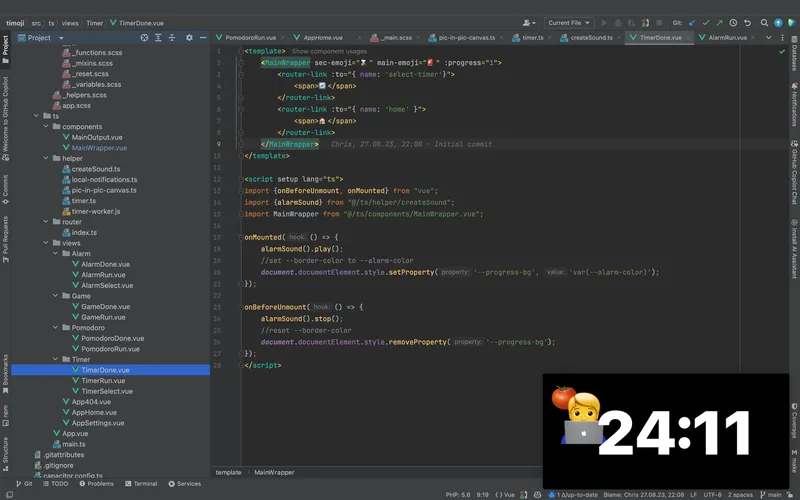Collapse the Pomodoro folder
The width and height of the screenshot is (800, 500).
(x=56, y=327)
